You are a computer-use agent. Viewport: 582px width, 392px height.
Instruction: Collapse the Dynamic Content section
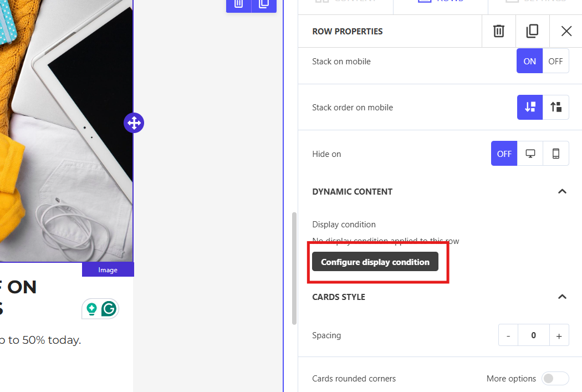pyautogui.click(x=562, y=191)
